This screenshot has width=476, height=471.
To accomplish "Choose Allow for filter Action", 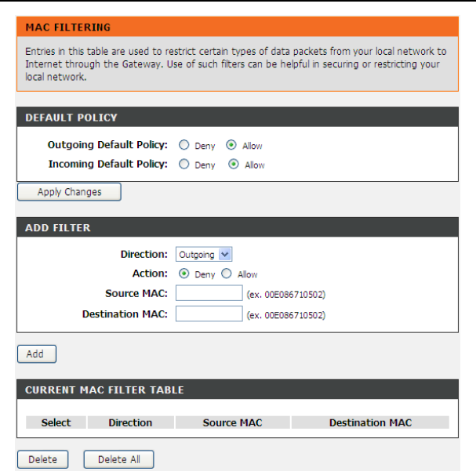I will pos(227,274).
